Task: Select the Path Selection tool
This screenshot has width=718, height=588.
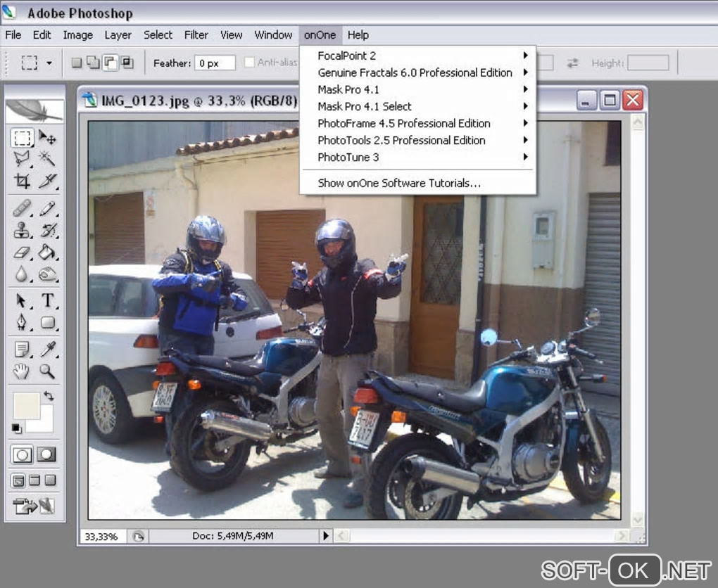Action: coord(22,300)
